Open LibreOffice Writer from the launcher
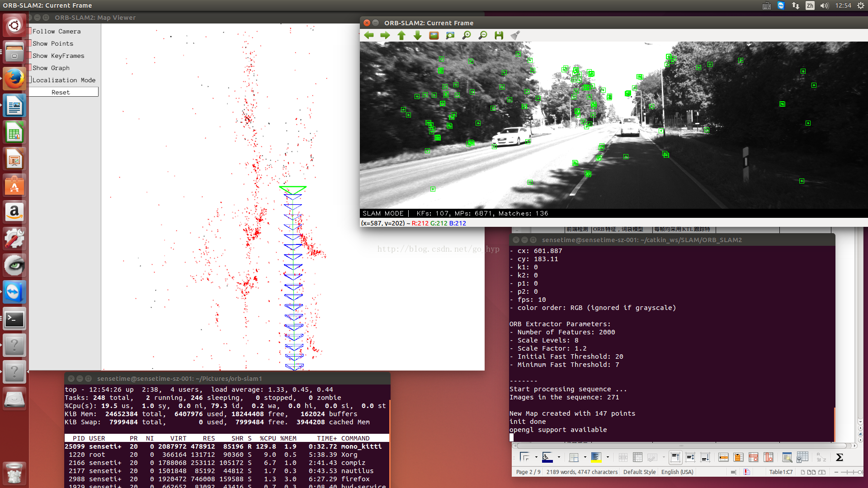This screenshot has height=488, width=868. (x=14, y=106)
